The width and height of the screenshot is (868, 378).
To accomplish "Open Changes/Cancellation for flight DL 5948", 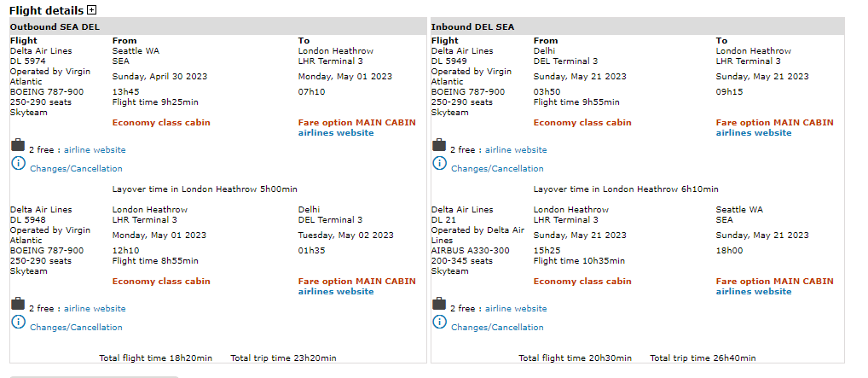I will [x=76, y=328].
